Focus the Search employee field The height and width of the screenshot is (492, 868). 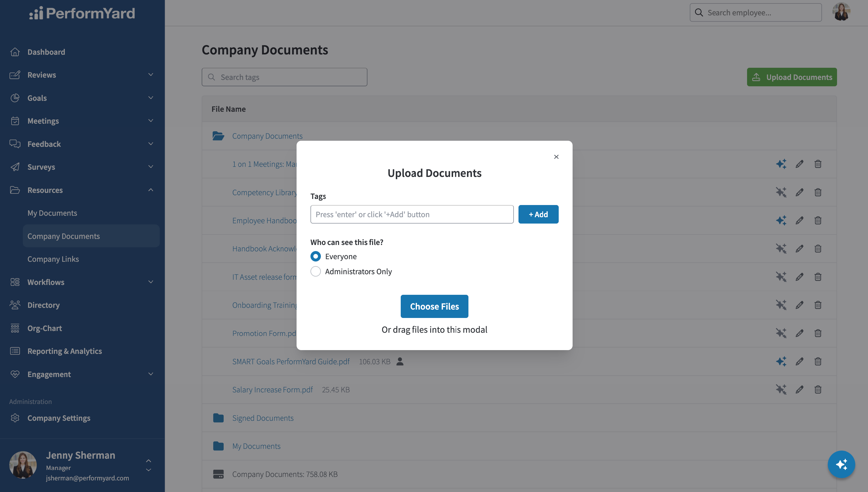(755, 12)
